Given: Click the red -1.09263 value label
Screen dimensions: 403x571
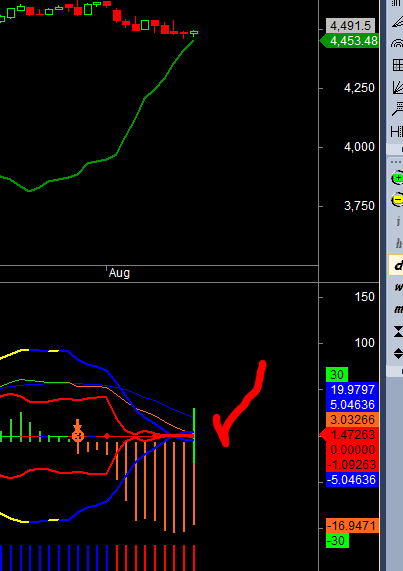Looking at the screenshot, I should click(x=352, y=465).
